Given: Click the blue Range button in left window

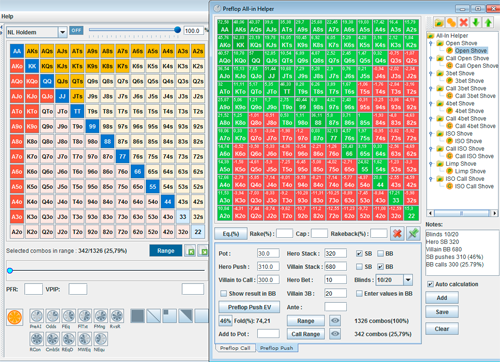Looking at the screenshot, I should click(166, 251).
